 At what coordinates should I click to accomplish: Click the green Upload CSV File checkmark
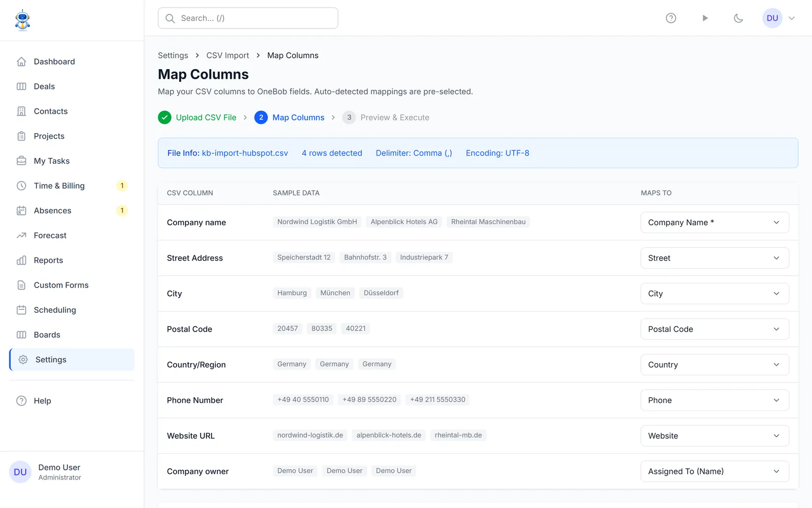[x=164, y=117]
